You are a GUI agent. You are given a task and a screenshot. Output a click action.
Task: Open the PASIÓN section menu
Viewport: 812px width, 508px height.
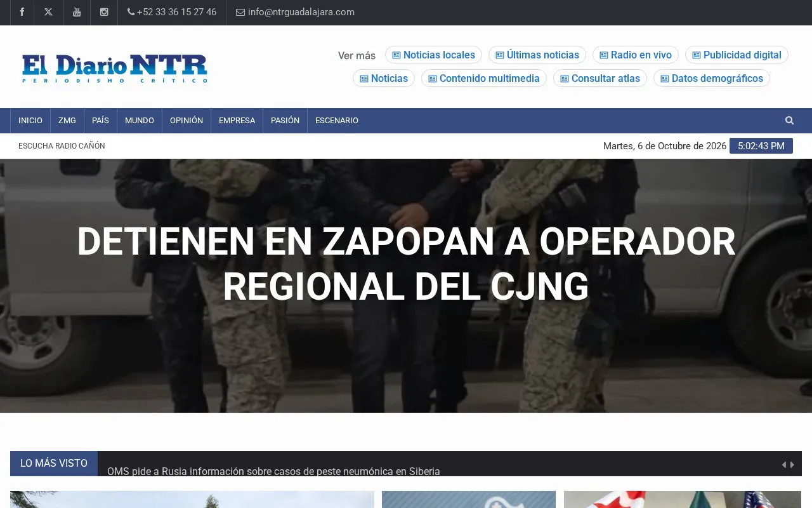[x=285, y=121]
